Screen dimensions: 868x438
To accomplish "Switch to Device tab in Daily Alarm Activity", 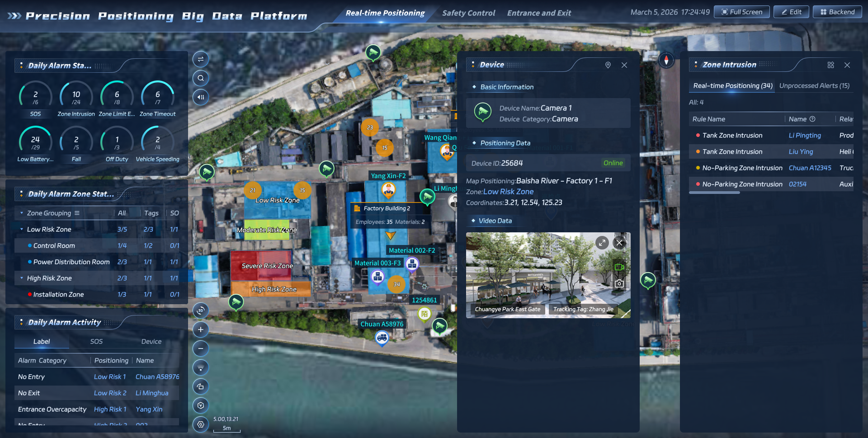I will tap(151, 341).
